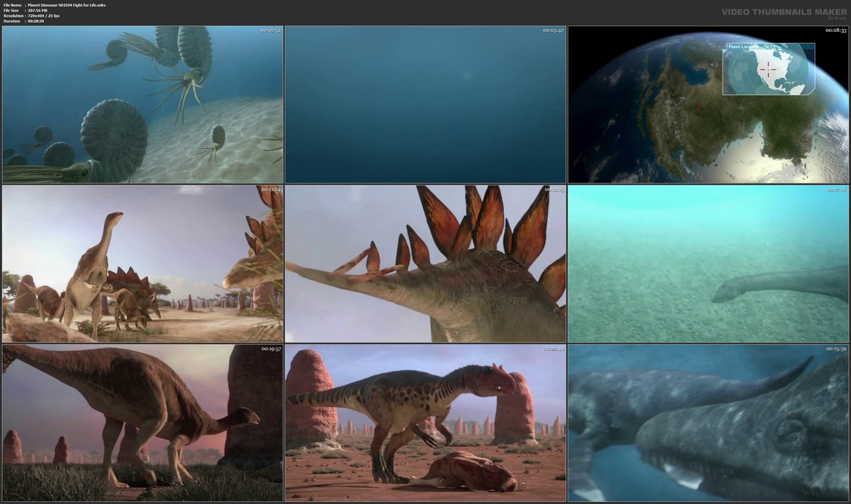Click the red crosshair on the Fossil Location map
The height and width of the screenshot is (504, 851).
coord(768,68)
